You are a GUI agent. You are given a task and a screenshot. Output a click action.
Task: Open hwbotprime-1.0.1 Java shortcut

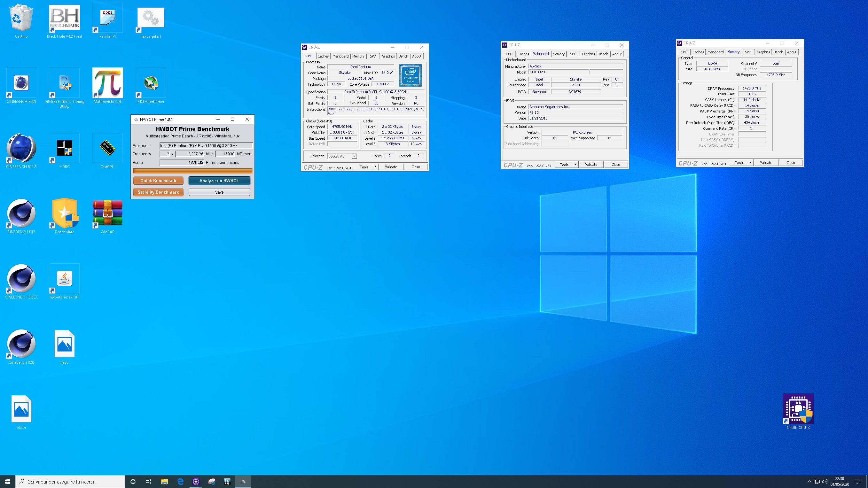[x=64, y=282]
